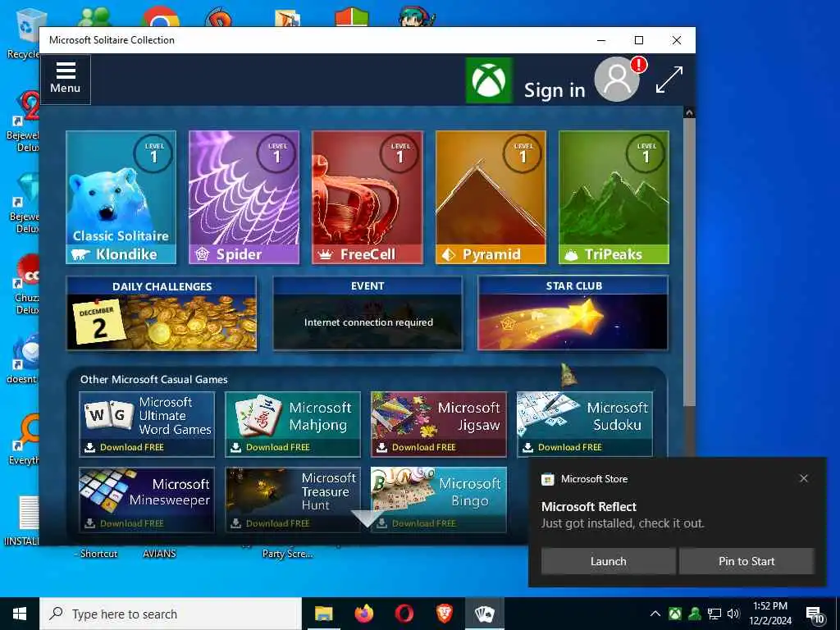Click the green user tray icon
The image size is (840, 630).
695,614
